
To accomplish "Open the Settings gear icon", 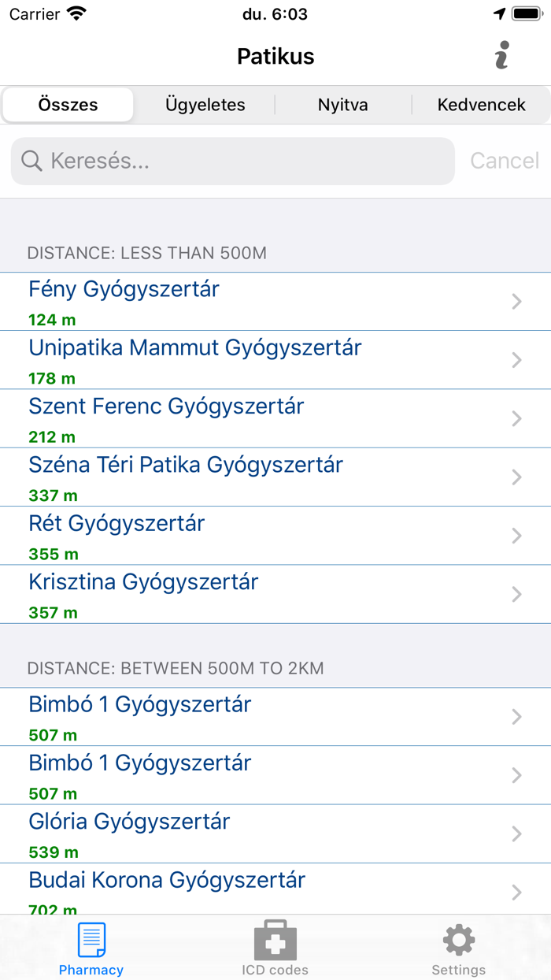I will click(459, 941).
